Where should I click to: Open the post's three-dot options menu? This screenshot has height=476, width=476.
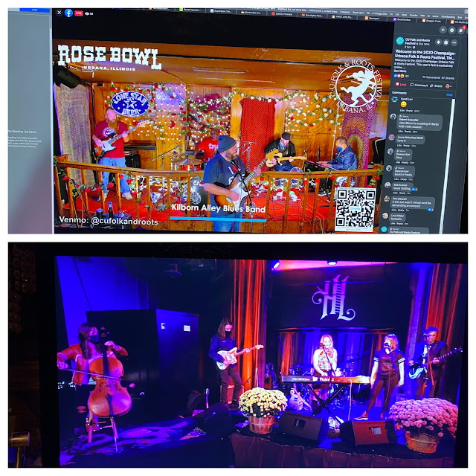(x=454, y=43)
